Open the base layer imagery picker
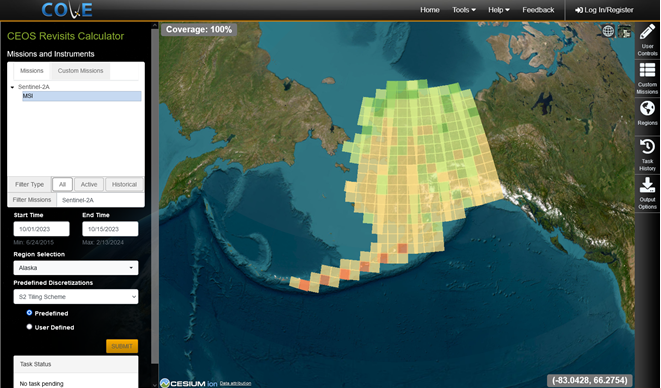This screenshot has width=661, height=388. click(624, 31)
